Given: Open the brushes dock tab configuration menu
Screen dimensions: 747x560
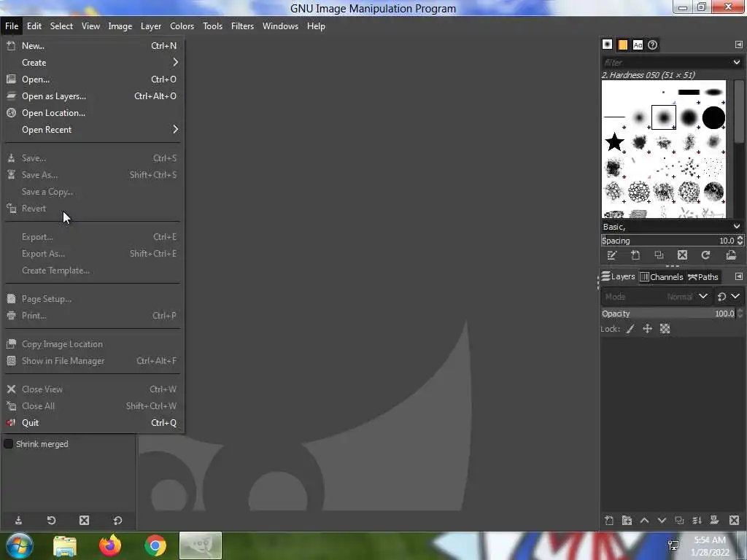Looking at the screenshot, I should (738, 44).
